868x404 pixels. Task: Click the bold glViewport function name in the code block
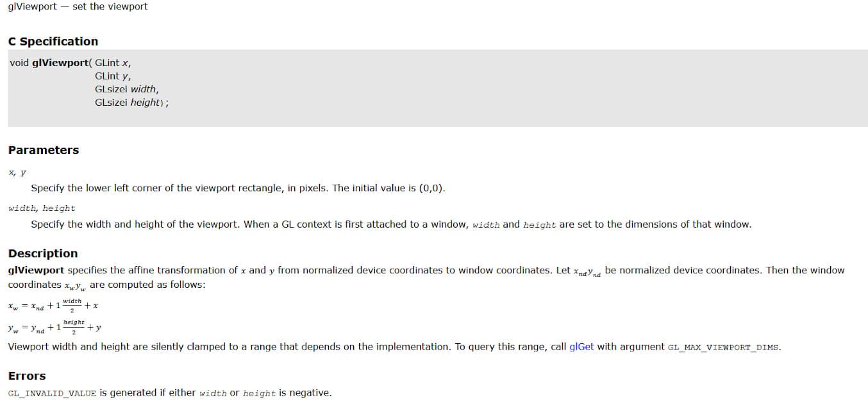[x=60, y=63]
